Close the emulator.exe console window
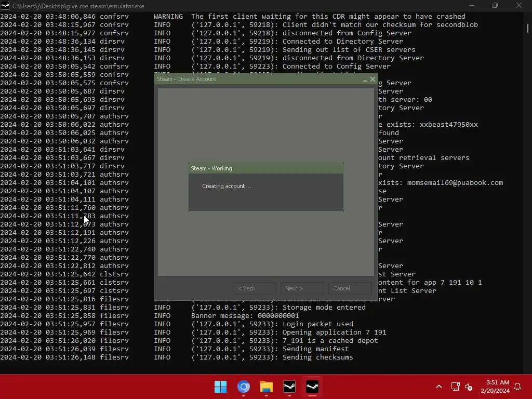Screen dimensions: 532x399 pos(519,5)
